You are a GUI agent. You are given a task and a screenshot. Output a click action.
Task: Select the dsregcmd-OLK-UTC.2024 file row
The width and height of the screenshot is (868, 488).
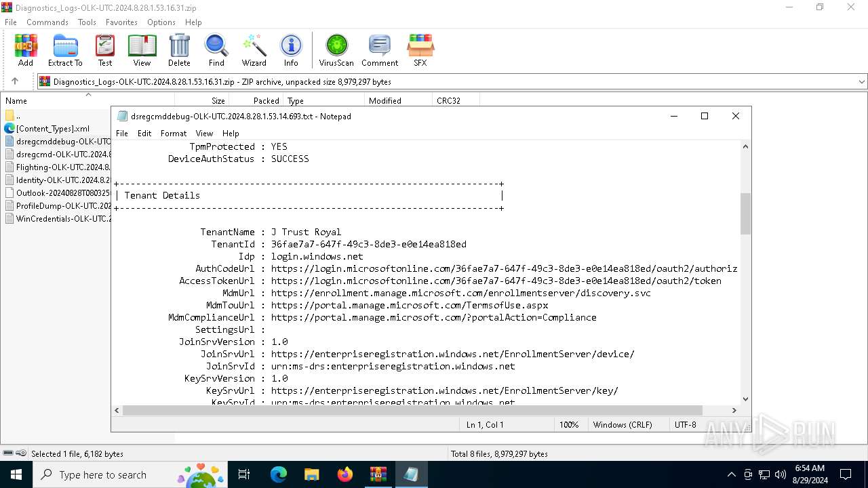(x=57, y=155)
